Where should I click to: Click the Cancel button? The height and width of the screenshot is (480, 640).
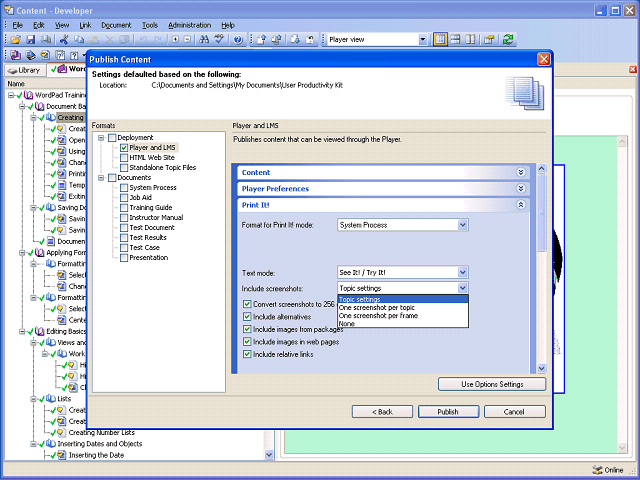pyautogui.click(x=514, y=412)
